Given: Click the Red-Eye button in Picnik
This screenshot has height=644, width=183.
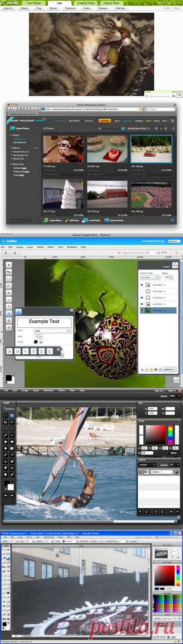Looking at the screenshot, I should (x=119, y=8).
